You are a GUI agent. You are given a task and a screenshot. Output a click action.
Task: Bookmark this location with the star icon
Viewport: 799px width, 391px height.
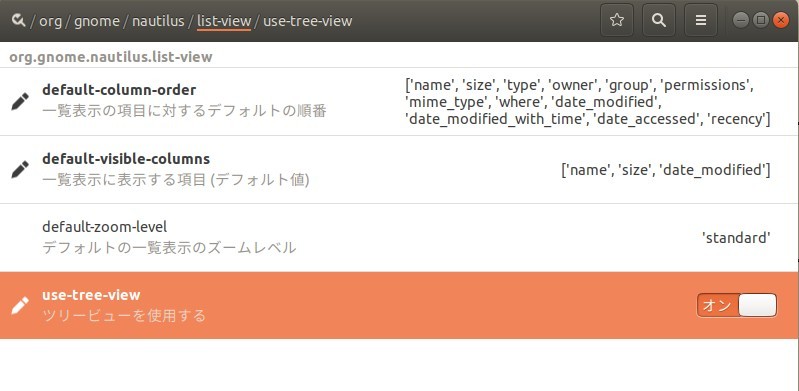coord(617,20)
